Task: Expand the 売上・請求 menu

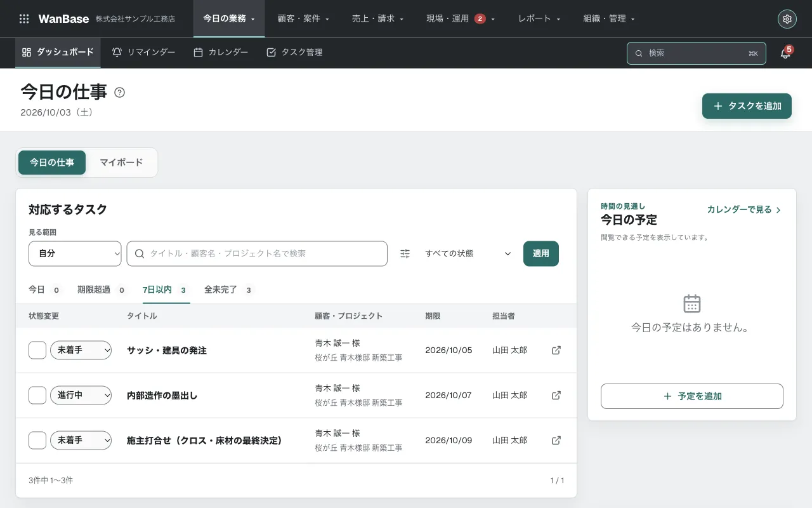Action: pos(377,19)
